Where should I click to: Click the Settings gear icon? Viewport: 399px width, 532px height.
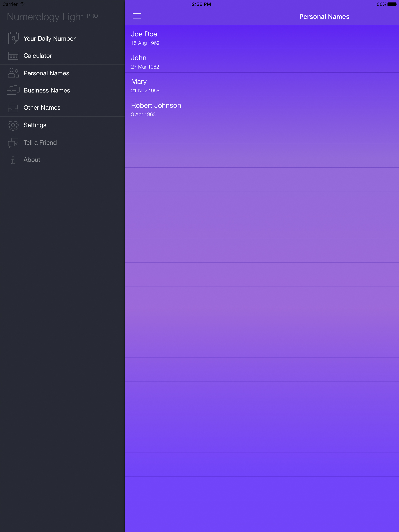pyautogui.click(x=13, y=125)
